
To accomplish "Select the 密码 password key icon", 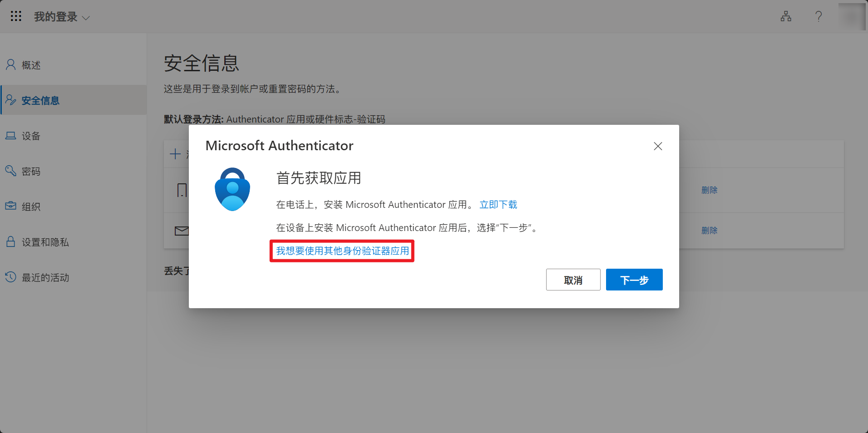I will pyautogui.click(x=10, y=171).
